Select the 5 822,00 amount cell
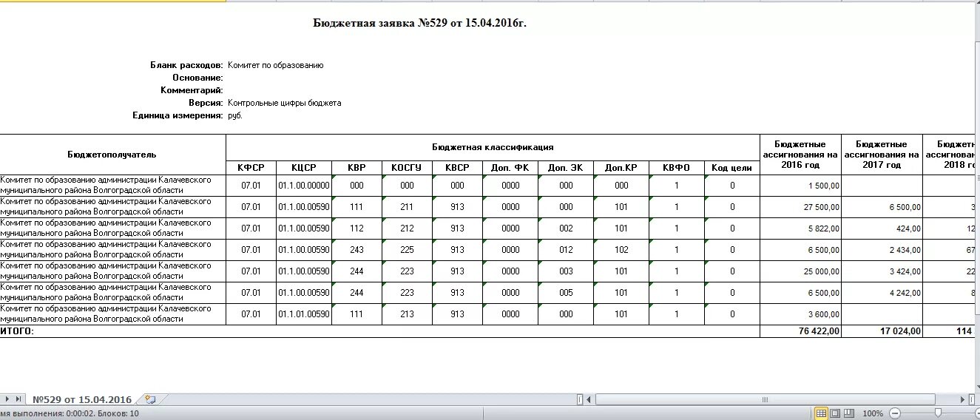Viewport: 980px width, 420px height. tap(801, 228)
